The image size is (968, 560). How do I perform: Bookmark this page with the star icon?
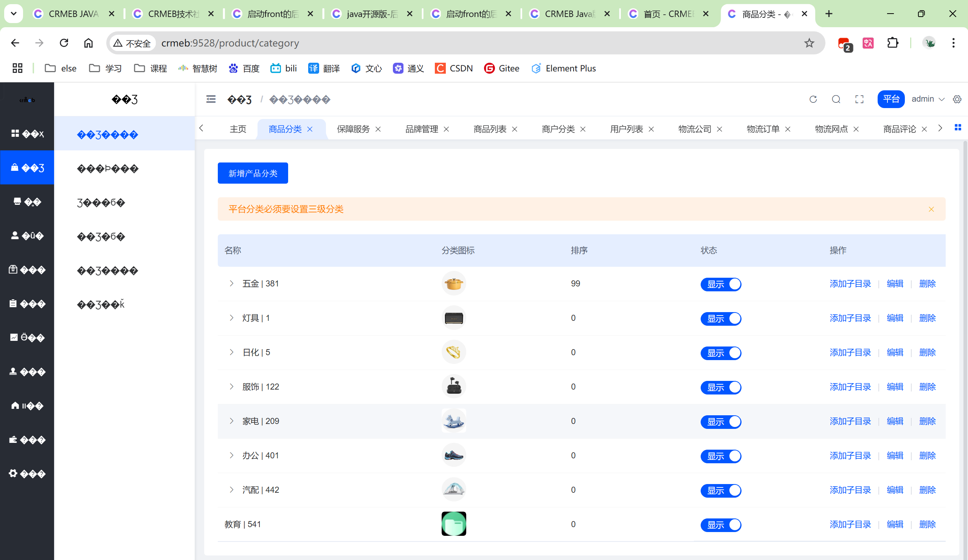pos(809,43)
